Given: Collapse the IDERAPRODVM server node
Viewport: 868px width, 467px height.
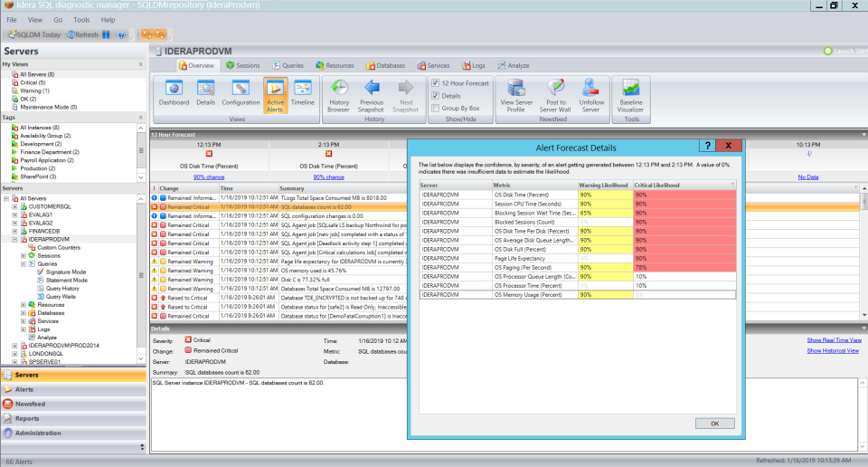Looking at the screenshot, I should click(x=15, y=239).
